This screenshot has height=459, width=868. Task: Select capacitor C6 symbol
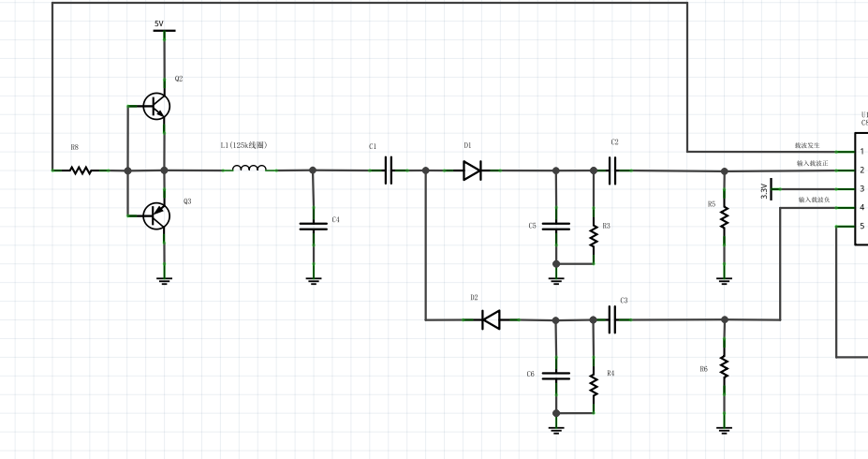tap(556, 376)
